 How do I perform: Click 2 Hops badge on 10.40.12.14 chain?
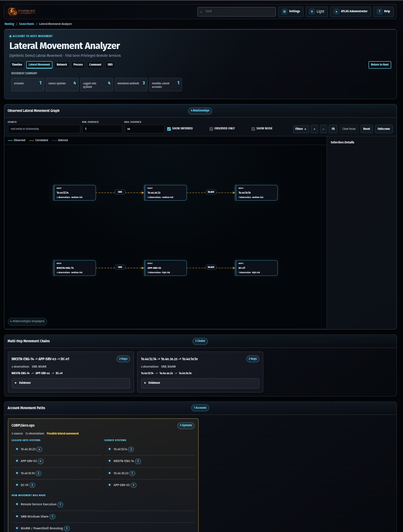click(x=253, y=359)
